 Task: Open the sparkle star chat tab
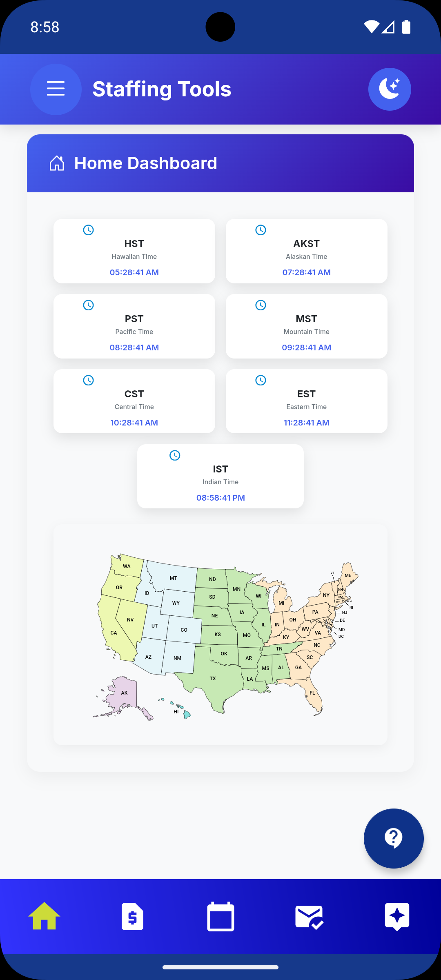(397, 917)
